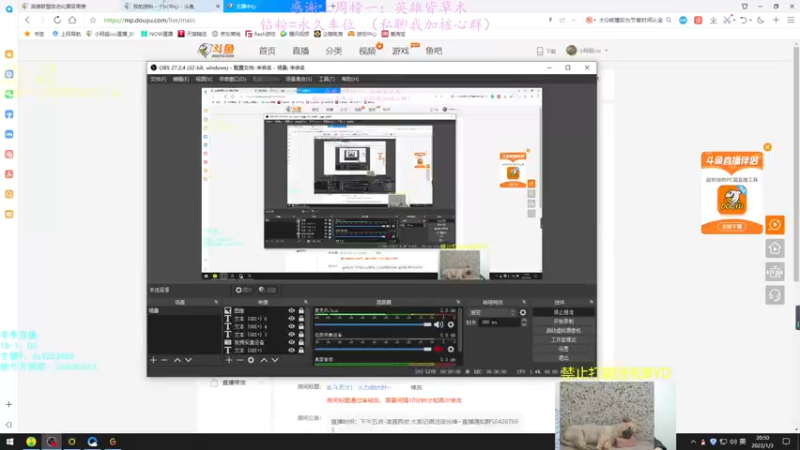Image resolution: width=800 pixels, height=450 pixels.
Task: Move source up in sources list
Action: click(264, 360)
